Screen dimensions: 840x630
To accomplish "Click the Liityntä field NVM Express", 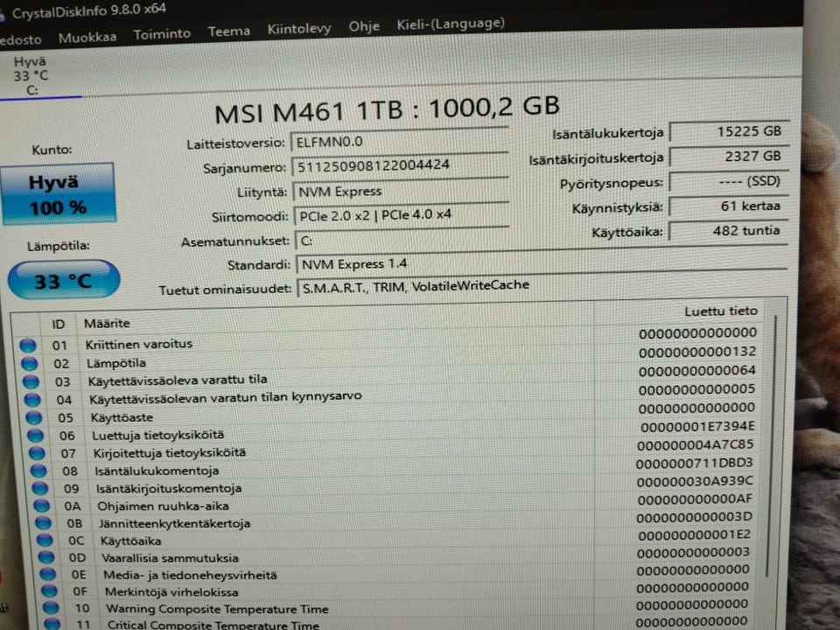I will [x=400, y=191].
